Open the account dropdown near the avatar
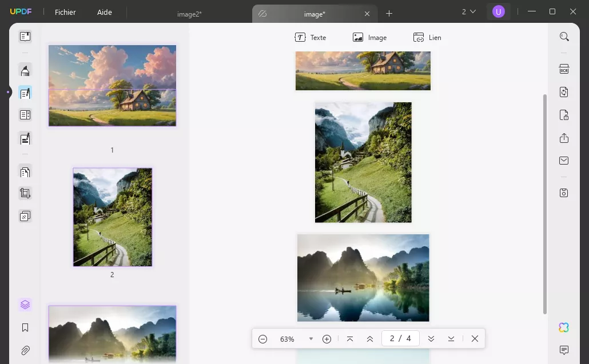This screenshot has width=589, height=364. click(x=469, y=11)
